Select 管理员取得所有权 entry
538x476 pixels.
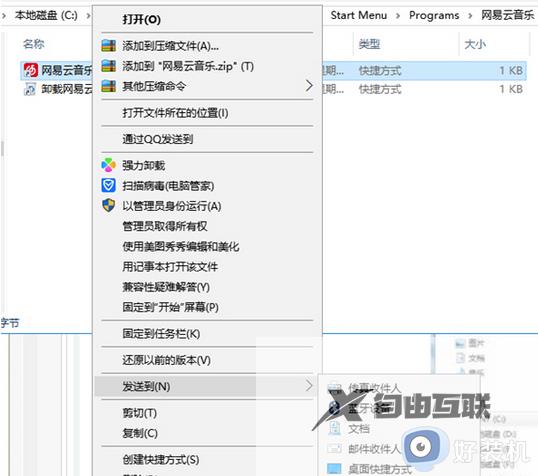[165, 226]
